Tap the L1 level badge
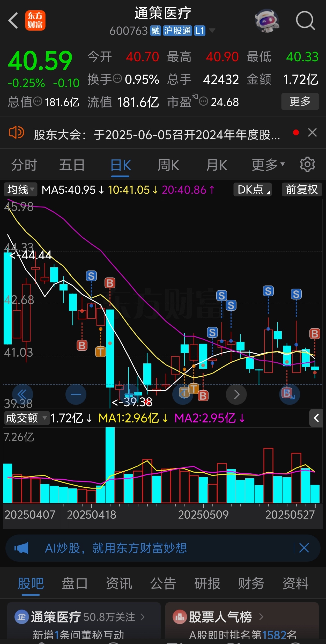This screenshot has height=644, width=326. click(200, 31)
